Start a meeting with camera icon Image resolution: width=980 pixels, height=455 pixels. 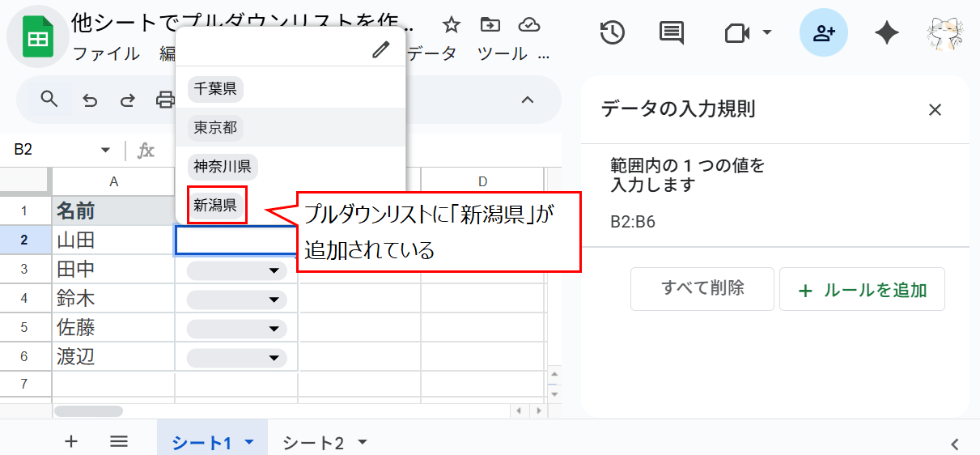[x=736, y=33]
